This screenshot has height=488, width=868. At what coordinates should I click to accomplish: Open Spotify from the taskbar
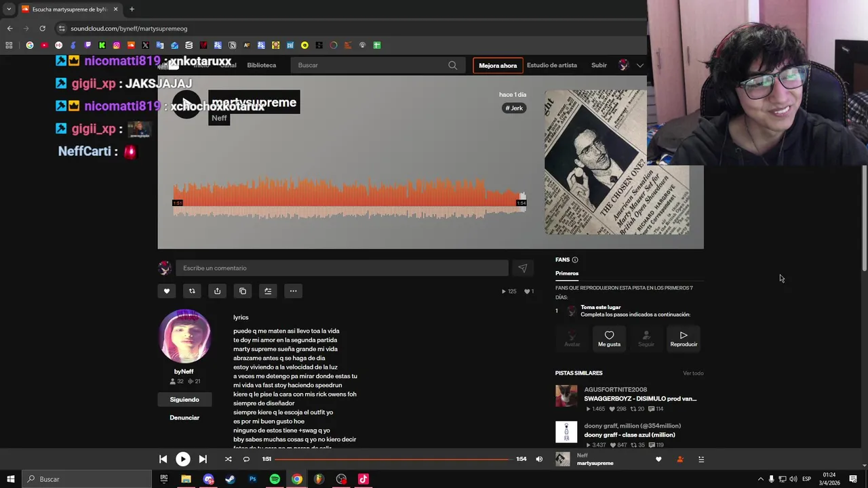tap(275, 479)
